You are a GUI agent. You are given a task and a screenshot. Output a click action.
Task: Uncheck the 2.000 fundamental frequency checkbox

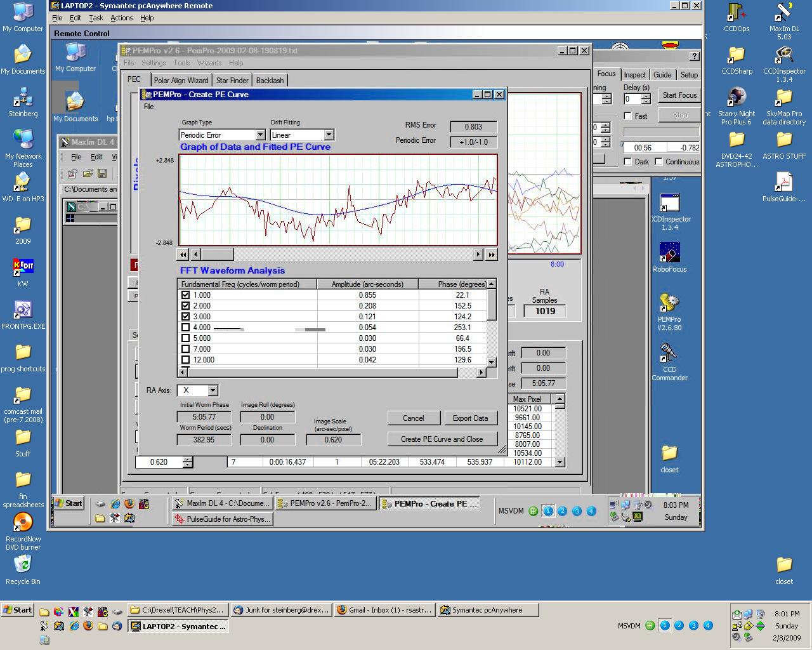coord(186,306)
